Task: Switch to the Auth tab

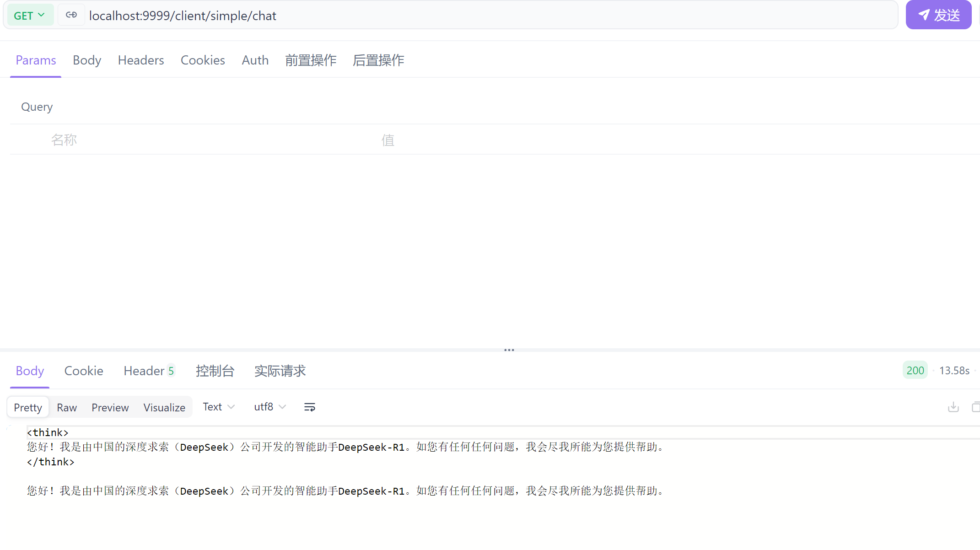Action: (x=255, y=60)
